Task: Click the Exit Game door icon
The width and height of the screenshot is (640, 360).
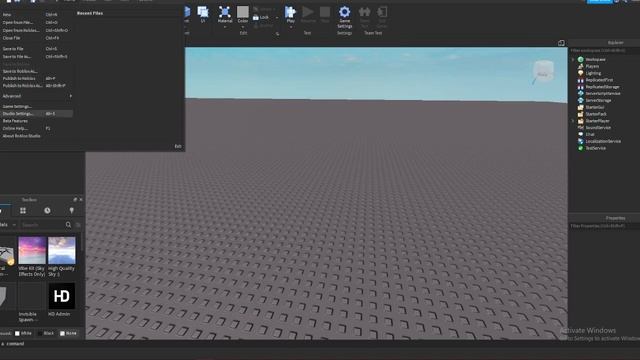Action: [x=382, y=12]
